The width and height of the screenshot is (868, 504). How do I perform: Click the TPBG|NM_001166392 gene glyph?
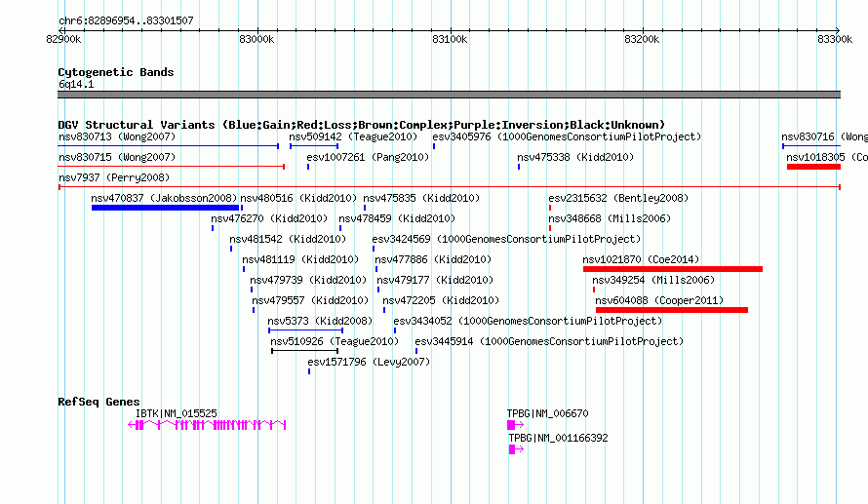click(516, 449)
